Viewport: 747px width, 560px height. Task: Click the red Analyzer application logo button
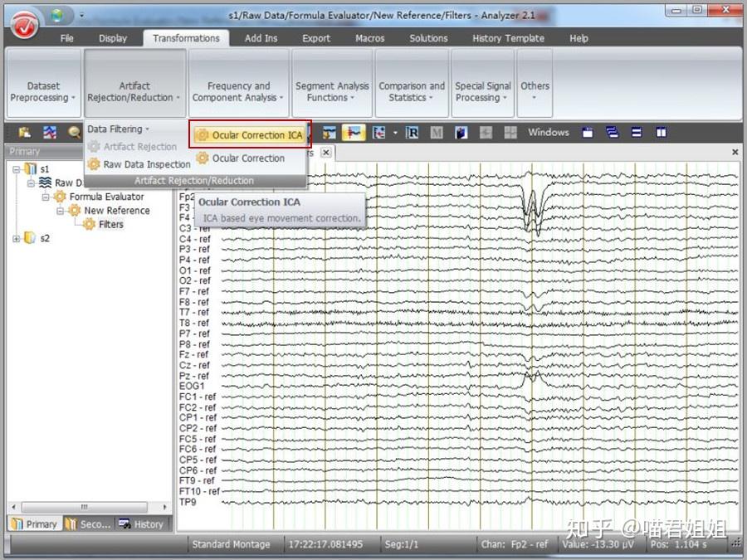(25, 24)
